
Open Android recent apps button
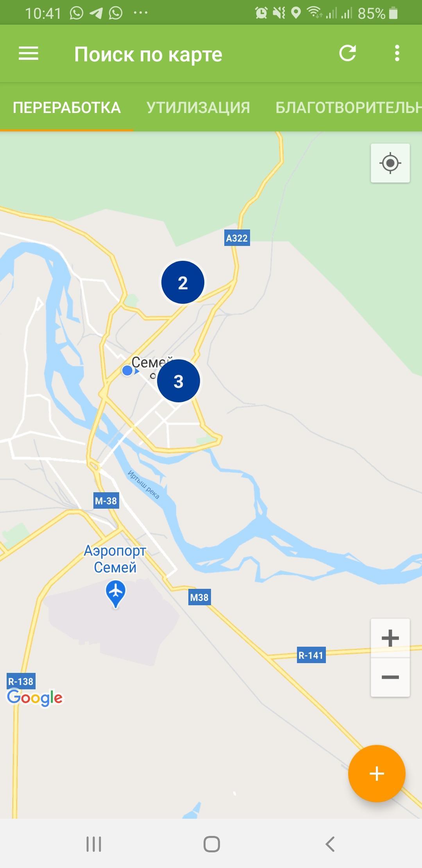tap(94, 844)
